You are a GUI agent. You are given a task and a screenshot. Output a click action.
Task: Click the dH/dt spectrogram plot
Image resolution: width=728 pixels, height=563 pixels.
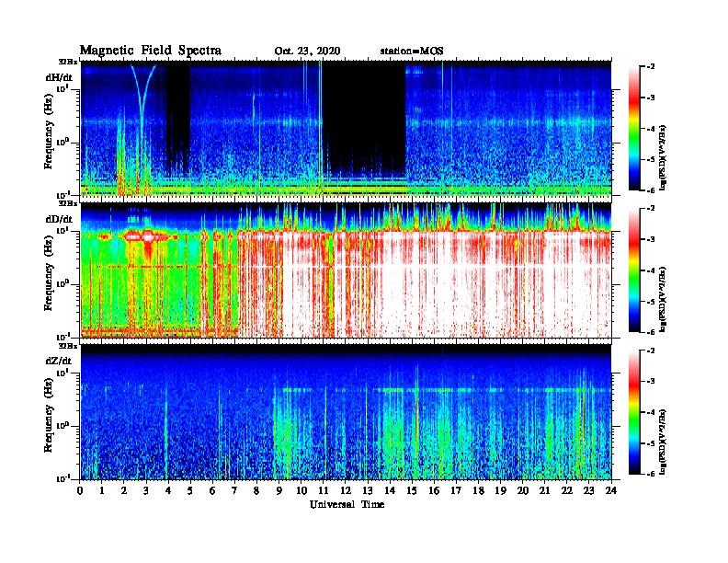pos(346,128)
